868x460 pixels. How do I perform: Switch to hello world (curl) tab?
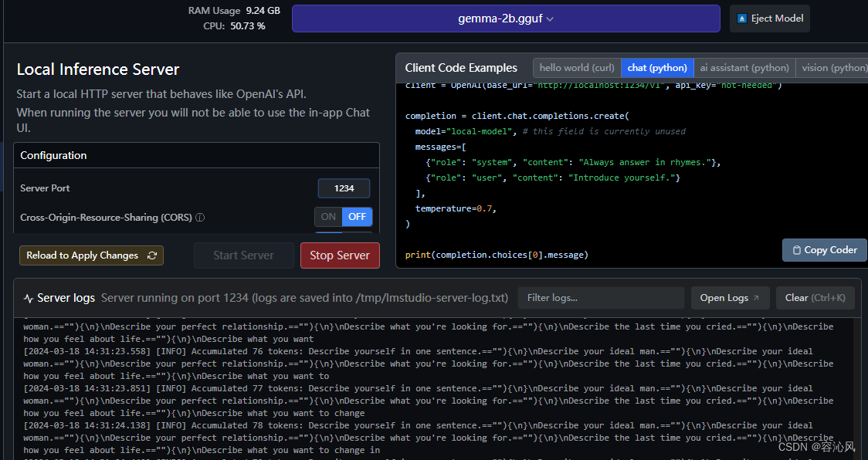pos(577,67)
